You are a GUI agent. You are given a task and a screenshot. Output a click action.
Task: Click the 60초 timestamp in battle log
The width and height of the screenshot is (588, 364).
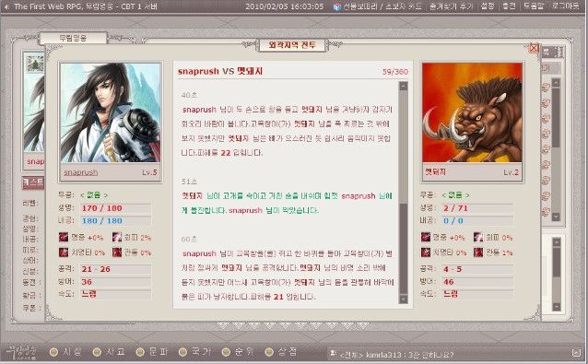tap(189, 239)
